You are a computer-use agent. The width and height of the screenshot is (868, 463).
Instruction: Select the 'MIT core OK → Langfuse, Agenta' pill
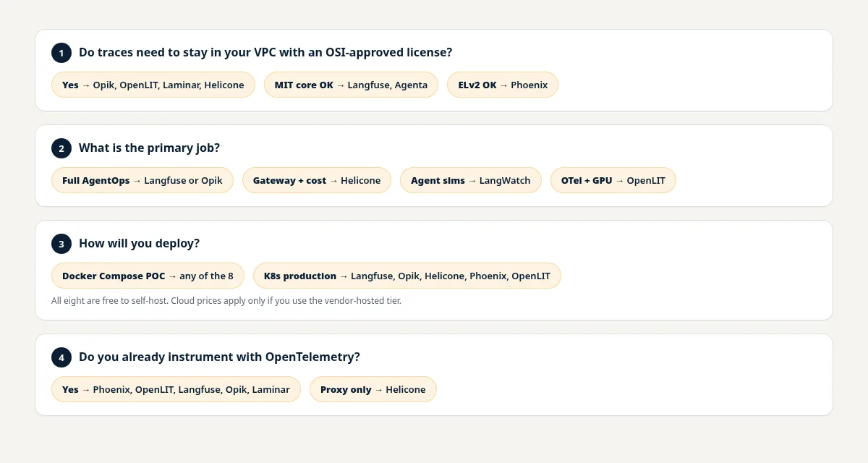(351, 85)
